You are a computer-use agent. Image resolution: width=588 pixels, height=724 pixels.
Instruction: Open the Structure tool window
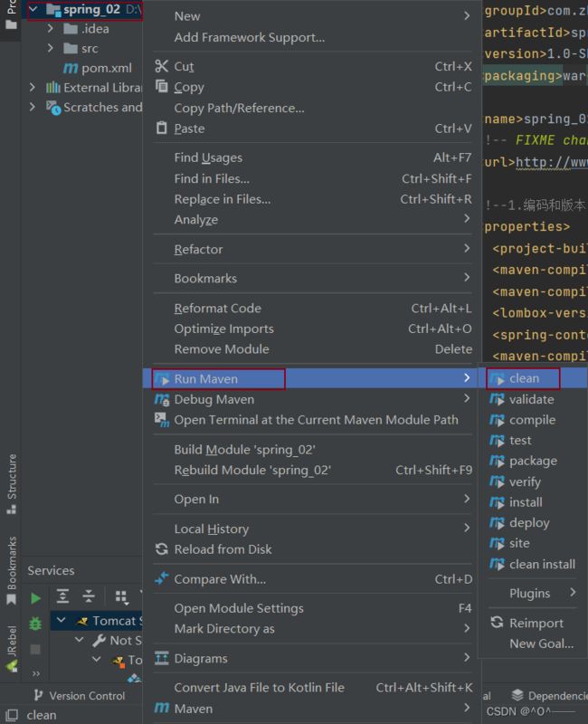pyautogui.click(x=12, y=484)
